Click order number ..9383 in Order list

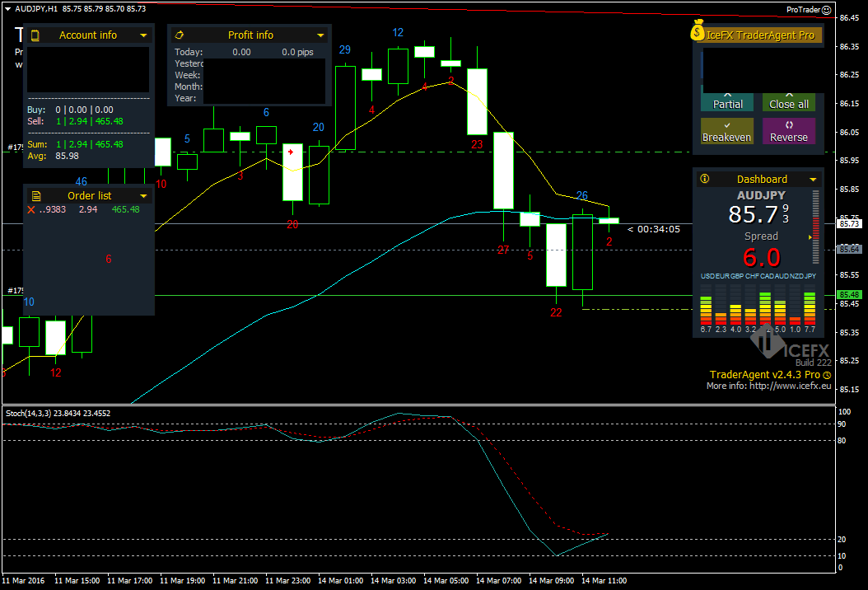[x=53, y=209]
